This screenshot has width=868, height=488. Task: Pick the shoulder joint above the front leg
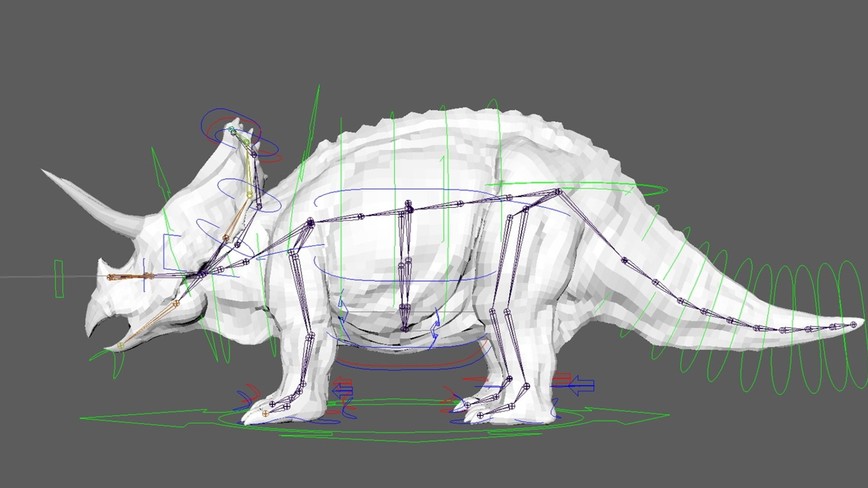click(x=311, y=222)
